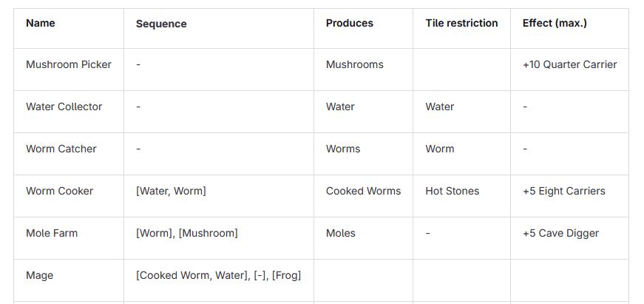644x304 pixels.
Task: Select the Worm Catcher name cell
Action: (x=61, y=149)
